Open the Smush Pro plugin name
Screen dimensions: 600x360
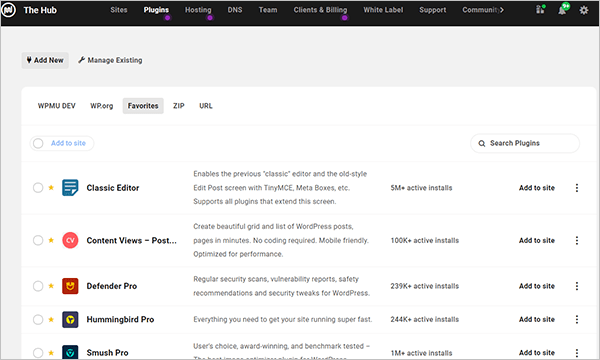pos(108,353)
